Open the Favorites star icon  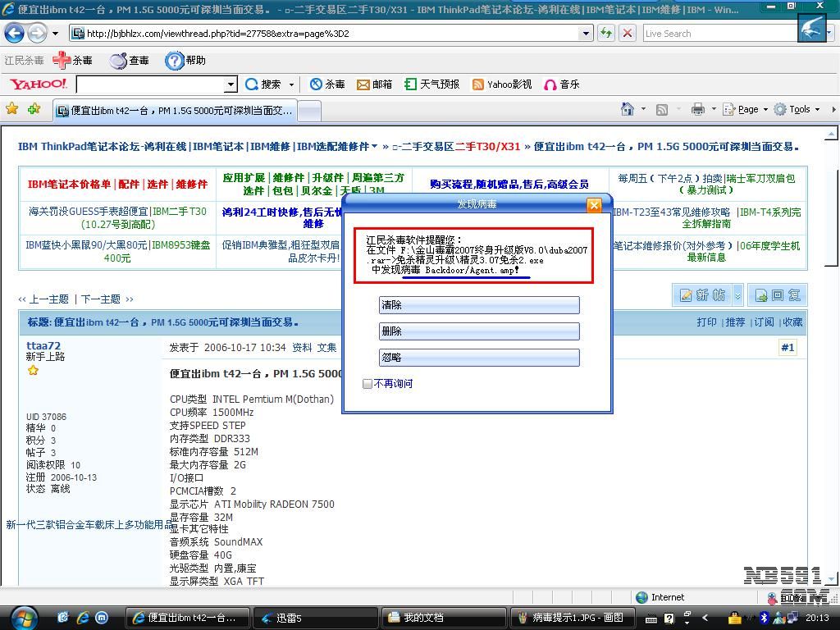click(11, 109)
